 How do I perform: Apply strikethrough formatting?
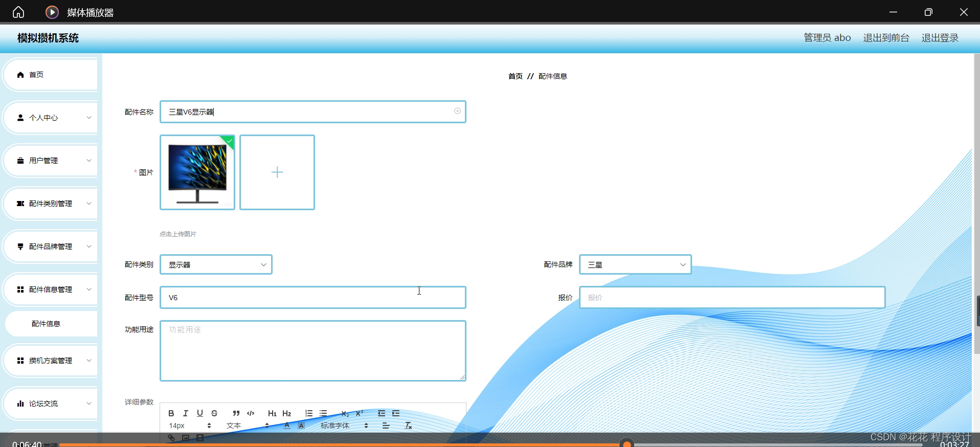click(214, 413)
